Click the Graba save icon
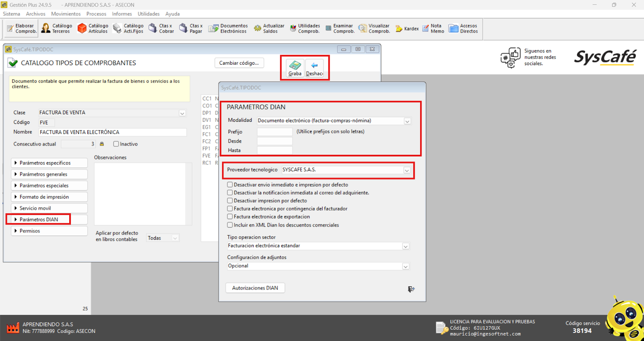The height and width of the screenshot is (341, 644). (295, 65)
